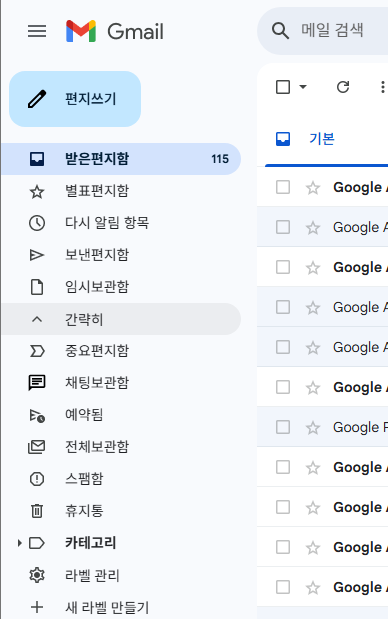Open the email from Google F
Image resolution: width=388 pixels, height=619 pixels.
(360, 428)
